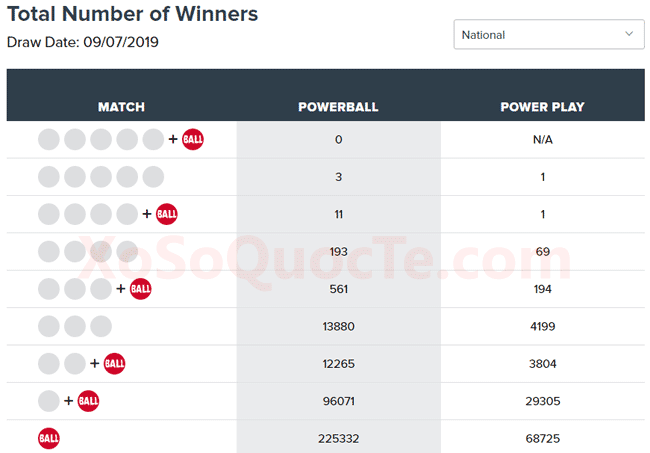The height and width of the screenshot is (453, 650).
Task: Click the POWER PLAY column header
Action: coord(542,107)
